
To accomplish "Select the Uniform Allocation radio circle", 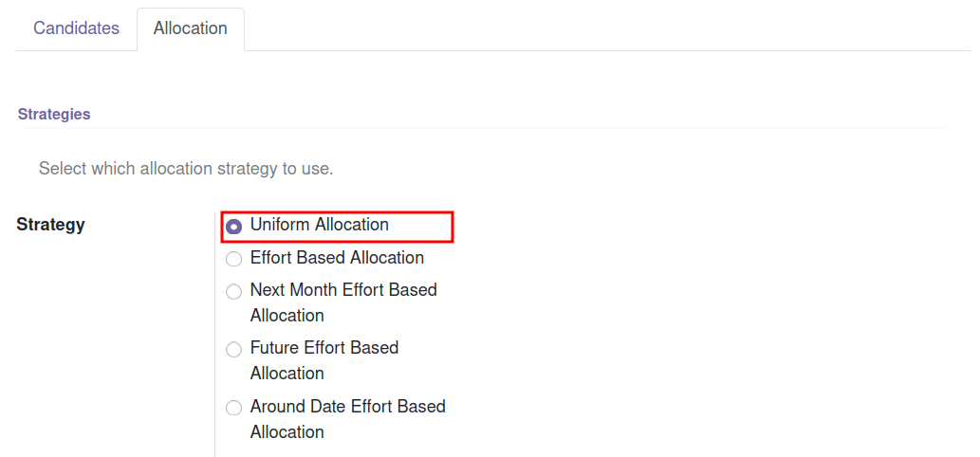I will pos(233,227).
